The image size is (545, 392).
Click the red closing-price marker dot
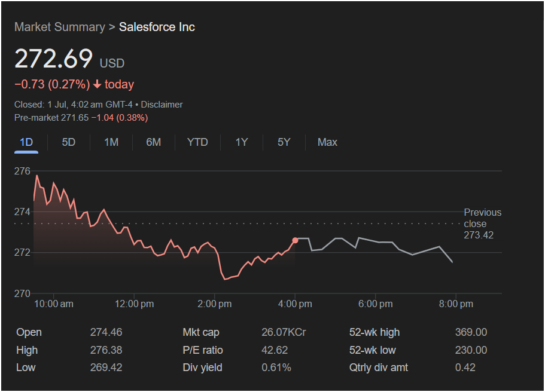coord(295,240)
